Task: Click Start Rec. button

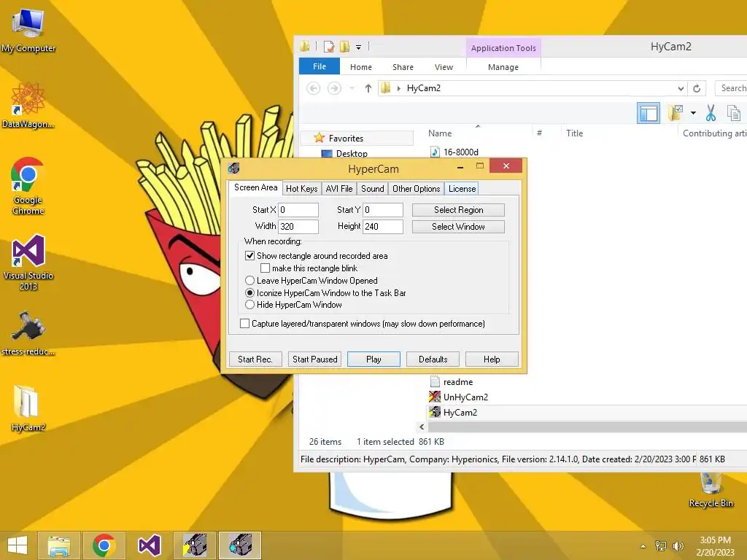Action: tap(255, 359)
